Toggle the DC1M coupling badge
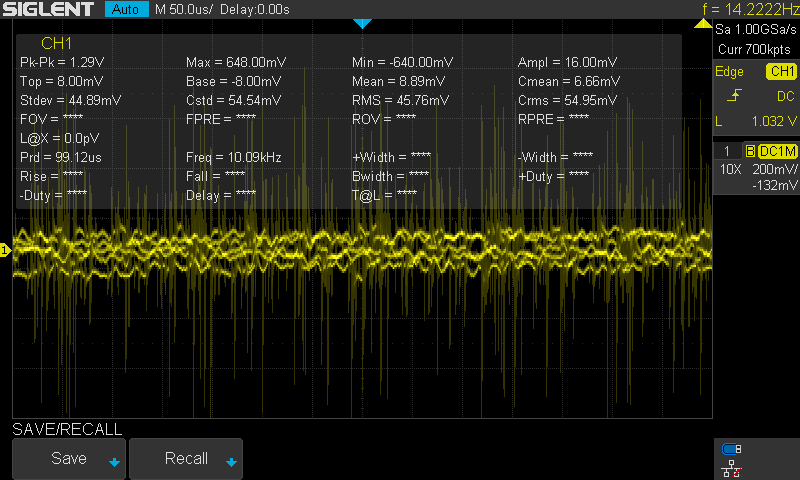The image size is (800, 480). (x=778, y=151)
